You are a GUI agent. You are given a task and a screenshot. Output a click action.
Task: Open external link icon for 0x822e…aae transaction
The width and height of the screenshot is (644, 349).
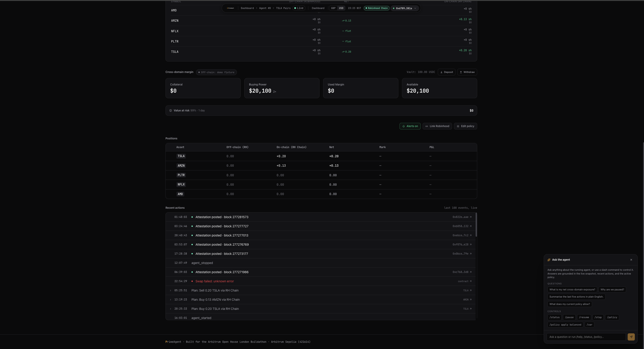tap(471, 217)
